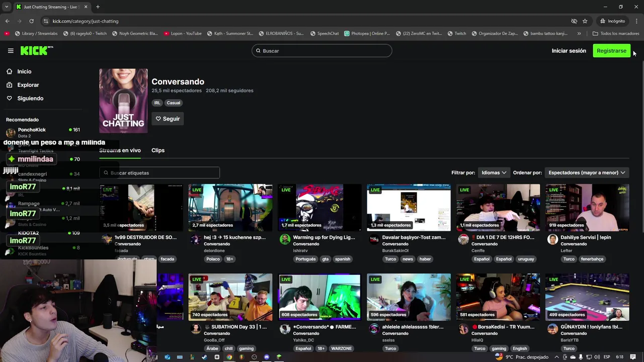Open Todos los marcadores folder
644x362 pixels.
(615, 34)
